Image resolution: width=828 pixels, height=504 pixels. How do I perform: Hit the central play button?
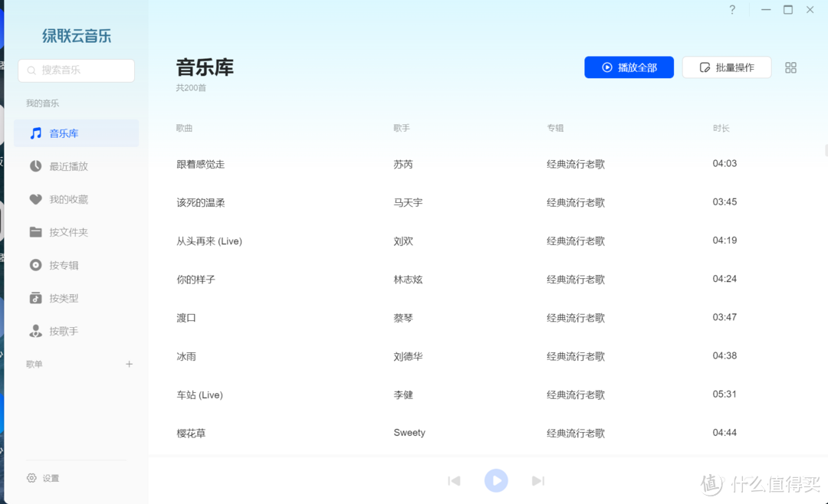click(x=496, y=480)
